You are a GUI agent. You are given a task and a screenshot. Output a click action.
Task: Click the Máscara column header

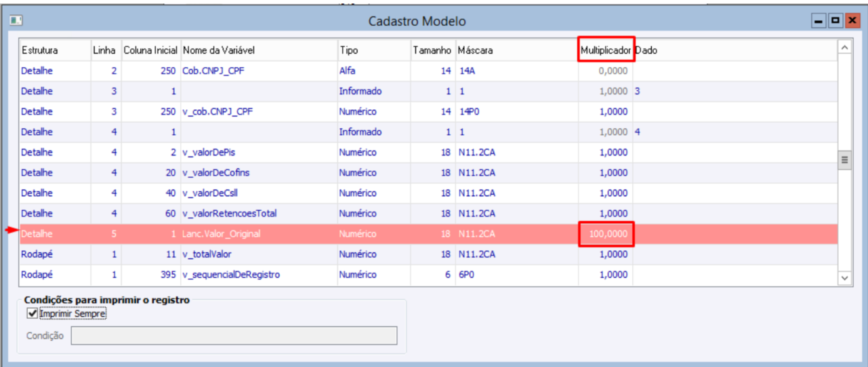pos(516,51)
